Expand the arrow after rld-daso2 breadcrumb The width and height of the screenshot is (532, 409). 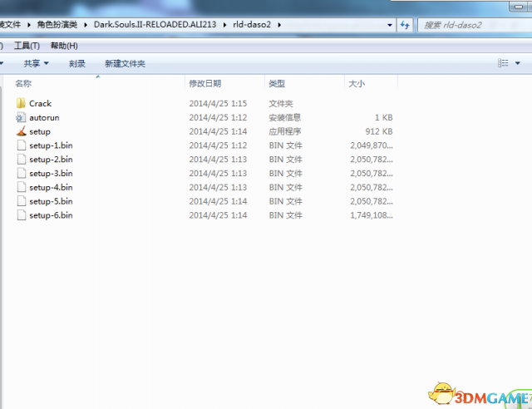tap(279, 25)
